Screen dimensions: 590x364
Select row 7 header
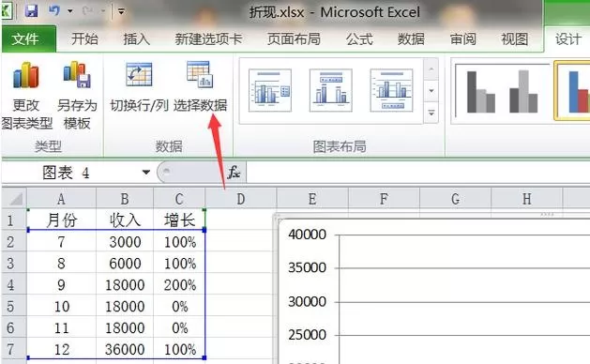(x=14, y=349)
